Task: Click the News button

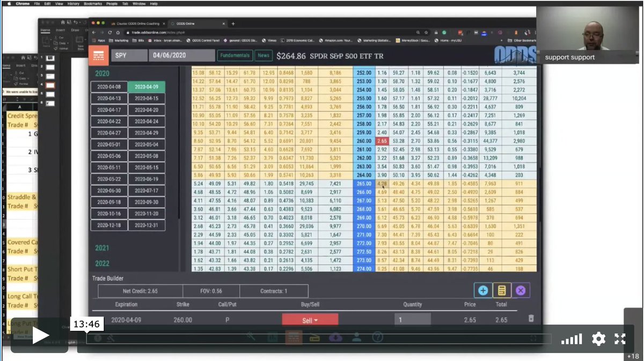Action: click(263, 55)
